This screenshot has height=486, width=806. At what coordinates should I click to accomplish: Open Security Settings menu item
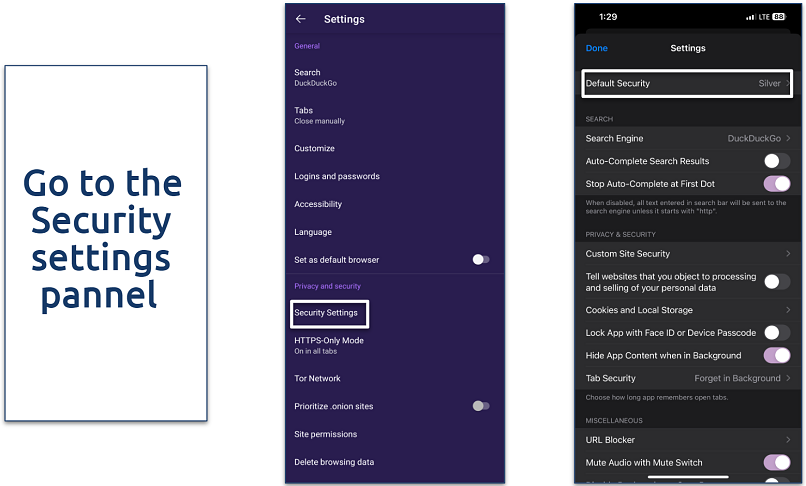tap(329, 313)
